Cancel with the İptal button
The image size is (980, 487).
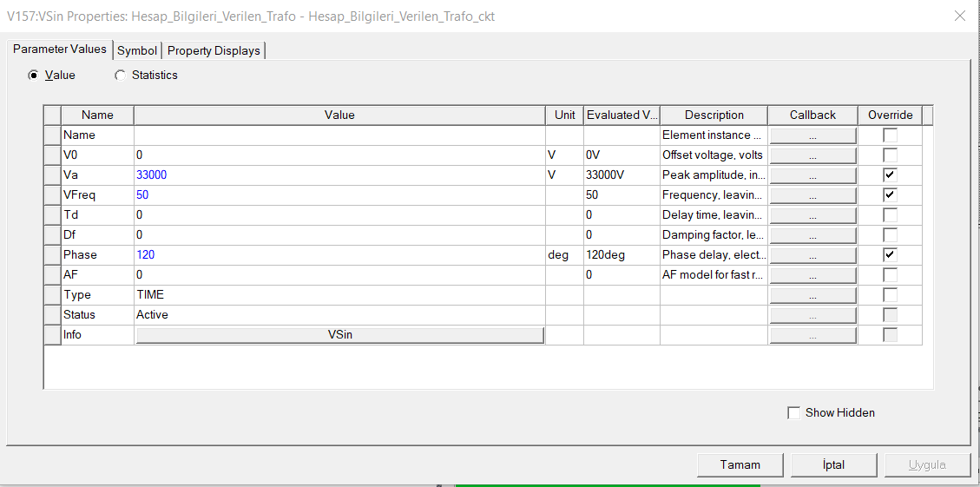tap(833, 464)
